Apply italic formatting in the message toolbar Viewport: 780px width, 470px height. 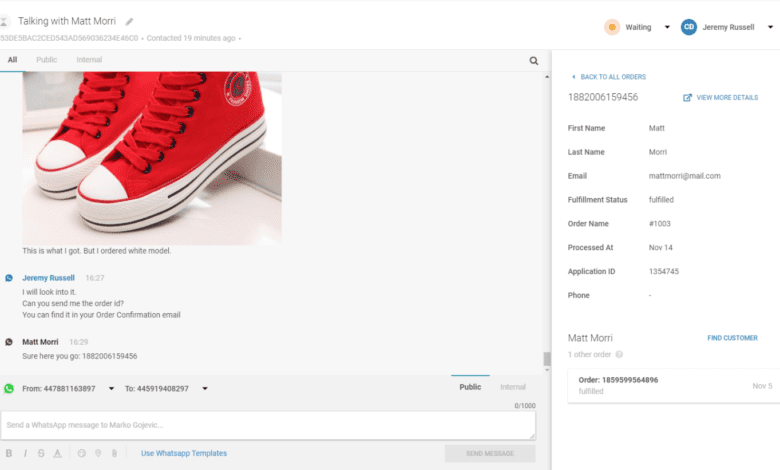click(x=25, y=453)
